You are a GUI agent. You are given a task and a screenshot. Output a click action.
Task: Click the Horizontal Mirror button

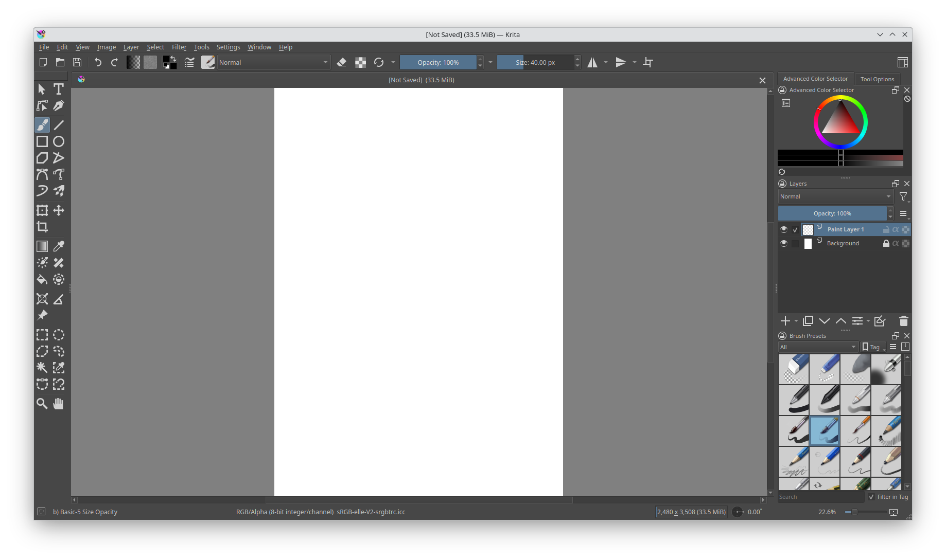pyautogui.click(x=593, y=62)
